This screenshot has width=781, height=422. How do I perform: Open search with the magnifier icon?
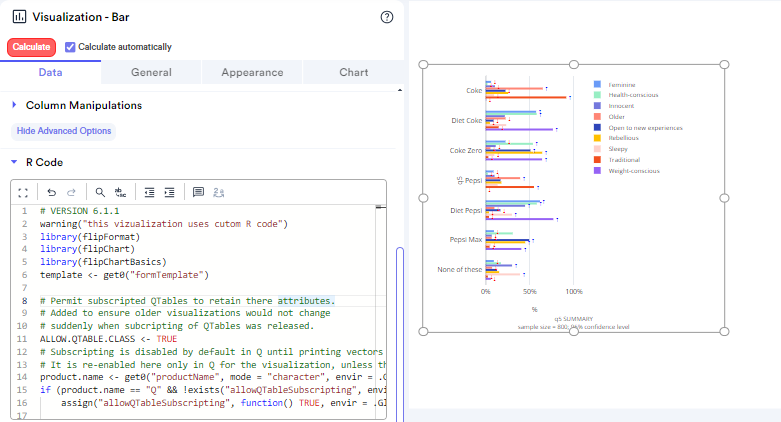pyautogui.click(x=100, y=192)
